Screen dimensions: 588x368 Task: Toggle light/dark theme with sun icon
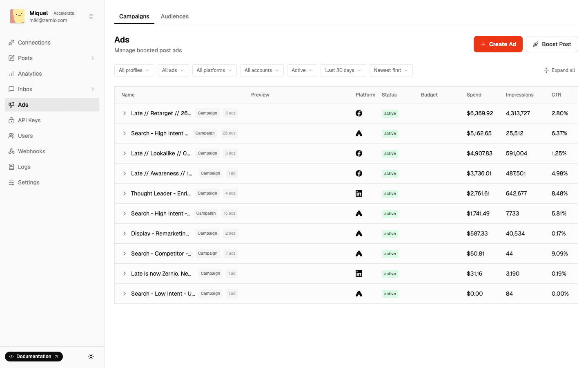(91, 357)
